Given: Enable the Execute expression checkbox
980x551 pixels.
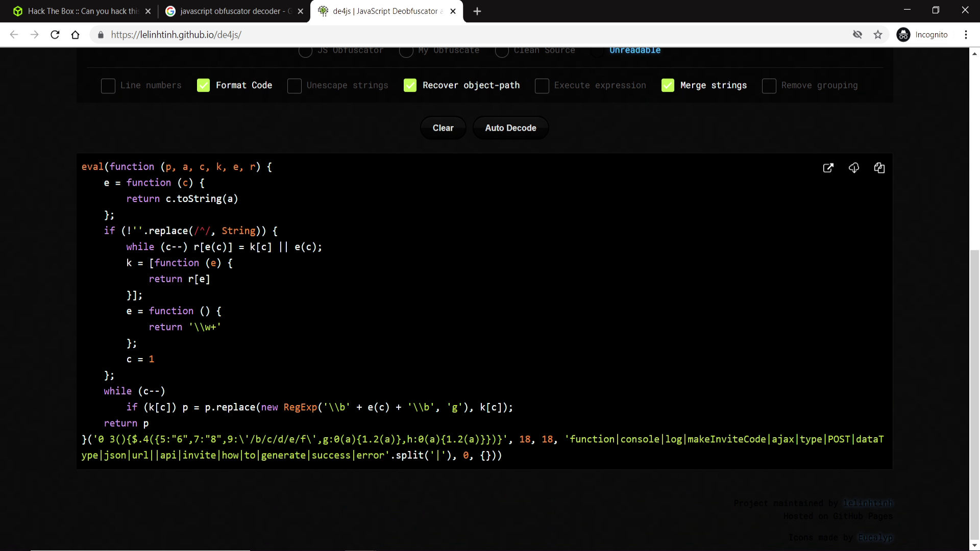Looking at the screenshot, I should (542, 86).
